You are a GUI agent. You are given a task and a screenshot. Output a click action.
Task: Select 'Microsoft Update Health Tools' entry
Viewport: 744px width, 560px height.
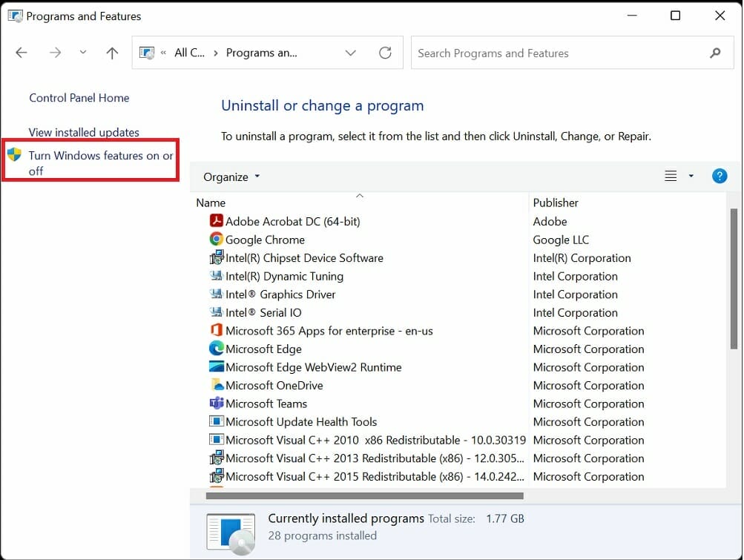coord(301,422)
